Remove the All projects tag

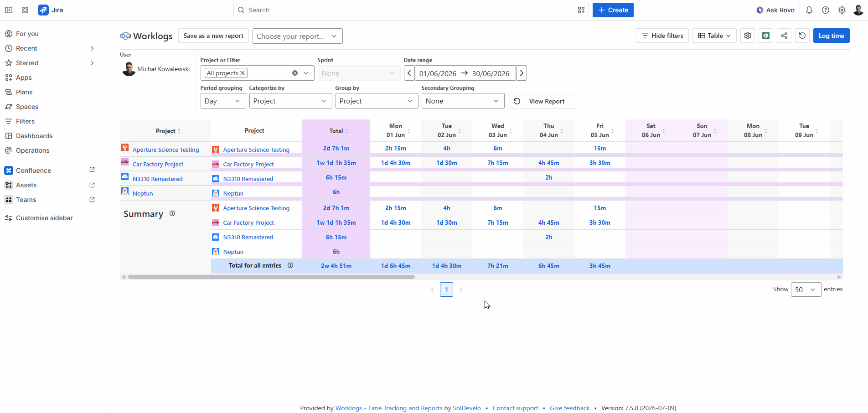coord(243,73)
